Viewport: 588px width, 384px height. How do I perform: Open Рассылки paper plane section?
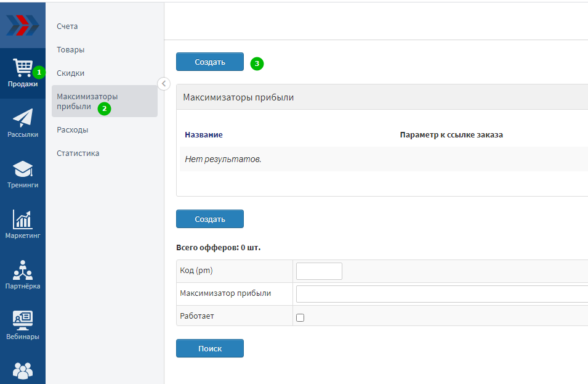point(23,123)
